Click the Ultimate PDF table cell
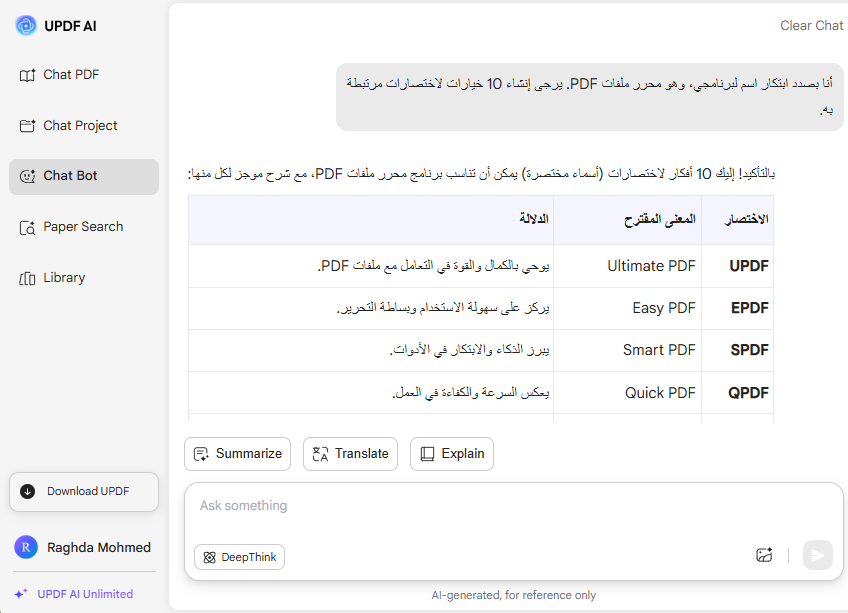The image size is (848, 613). point(627,266)
